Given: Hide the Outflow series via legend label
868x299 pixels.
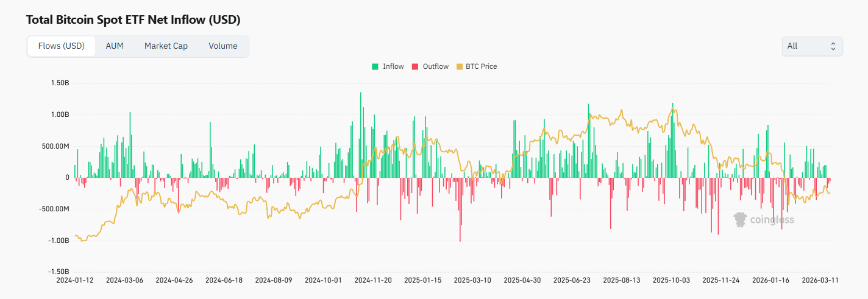Looking at the screenshot, I should [x=435, y=66].
